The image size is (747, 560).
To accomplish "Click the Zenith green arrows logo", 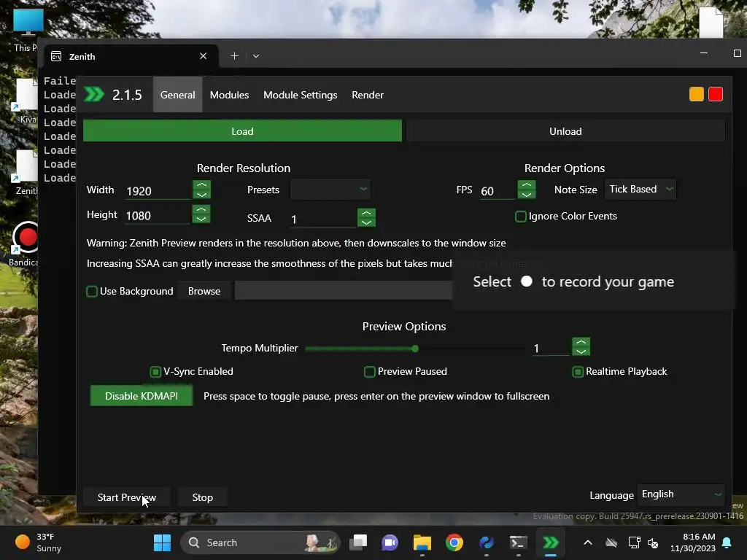I will (x=94, y=94).
